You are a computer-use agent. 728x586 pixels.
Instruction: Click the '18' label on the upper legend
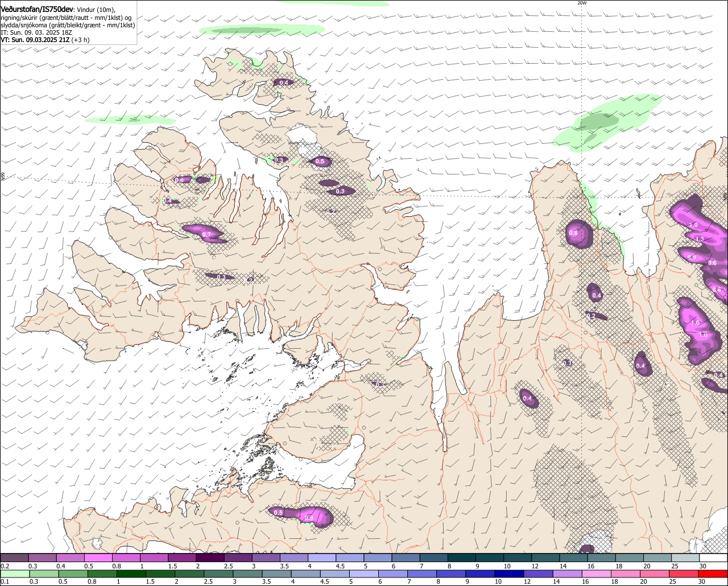[618, 566]
